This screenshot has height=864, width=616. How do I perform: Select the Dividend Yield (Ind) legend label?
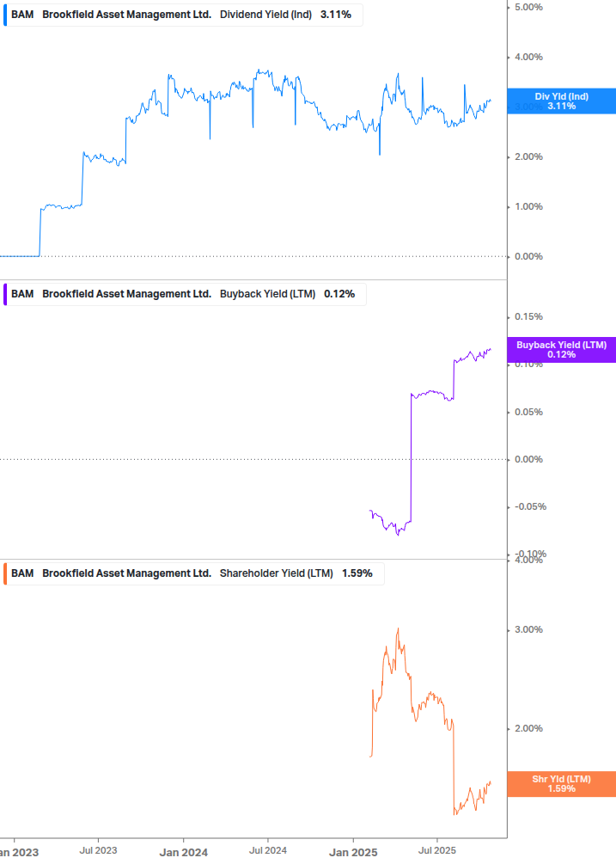(265, 15)
